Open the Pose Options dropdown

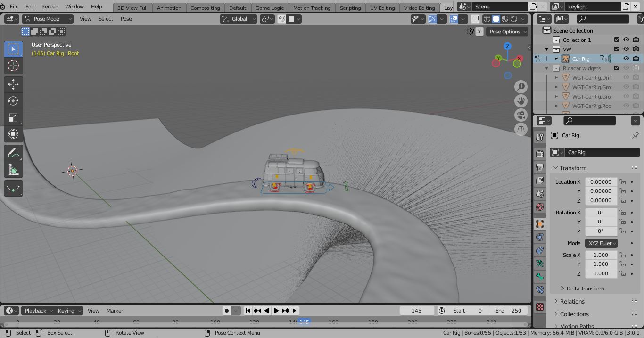[507, 32]
